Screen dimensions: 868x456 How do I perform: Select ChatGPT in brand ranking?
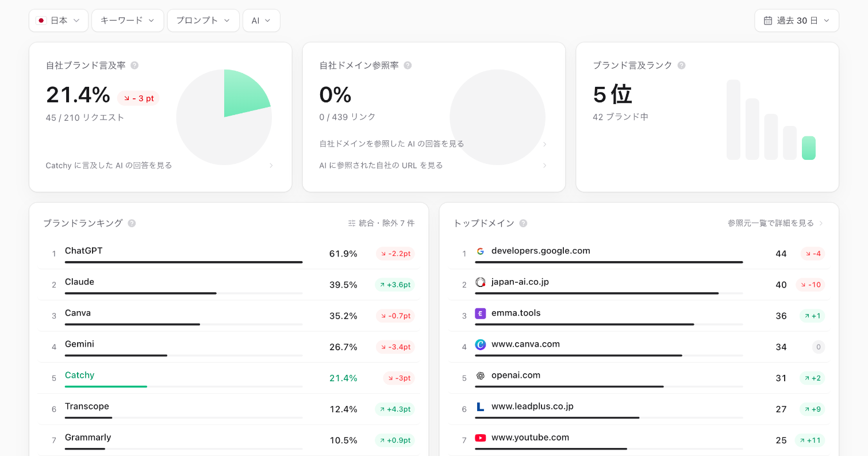[x=229, y=254]
